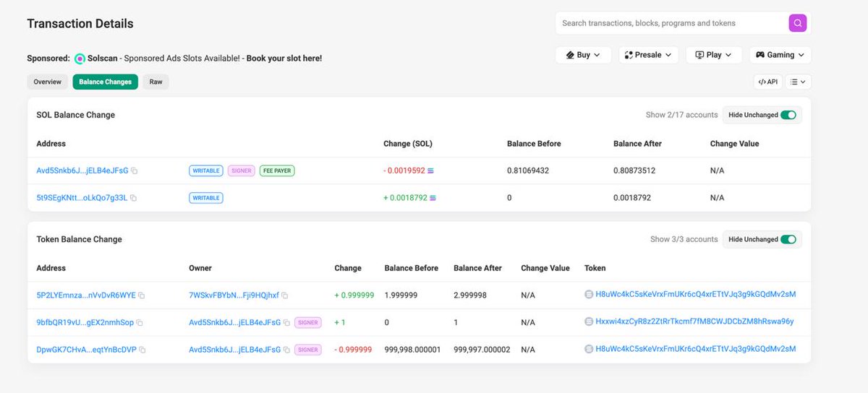Image resolution: width=868 pixels, height=393 pixels.
Task: Click the Solscan logo in sponsored line
Action: tap(80, 59)
